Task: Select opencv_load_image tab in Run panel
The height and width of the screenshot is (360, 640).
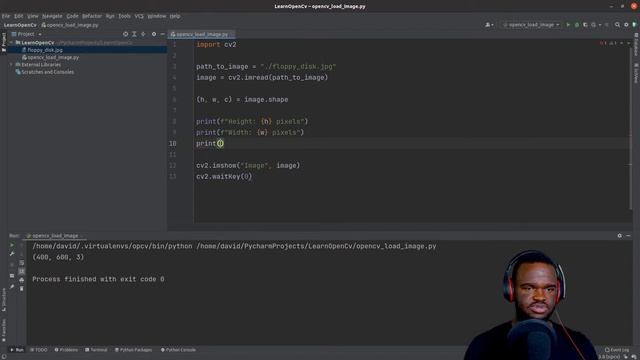Action: [55, 236]
